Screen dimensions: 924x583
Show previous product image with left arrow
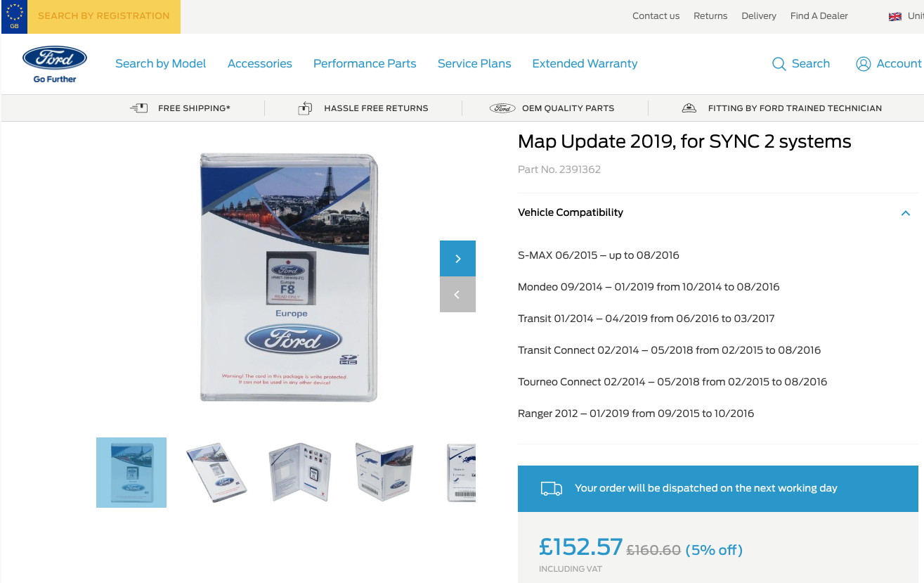[x=457, y=295]
